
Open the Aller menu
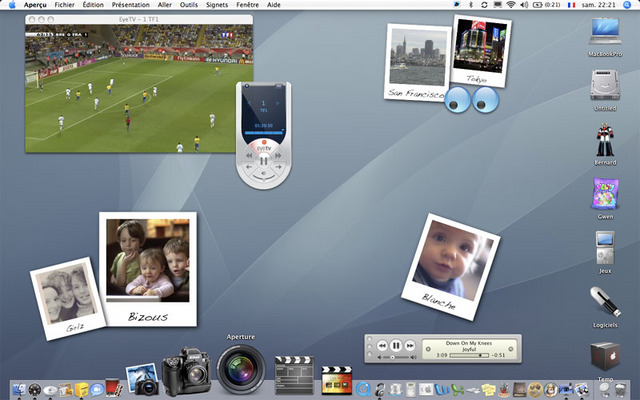click(164, 5)
